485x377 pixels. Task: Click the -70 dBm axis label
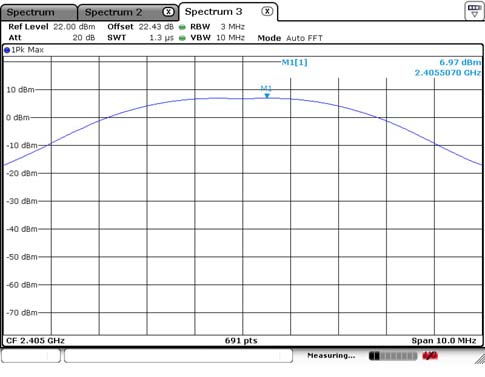pyautogui.click(x=22, y=313)
